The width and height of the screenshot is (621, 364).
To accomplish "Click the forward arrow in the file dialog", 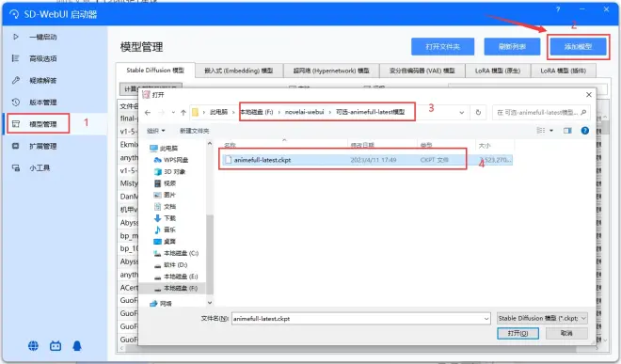I will pyautogui.click(x=161, y=113).
